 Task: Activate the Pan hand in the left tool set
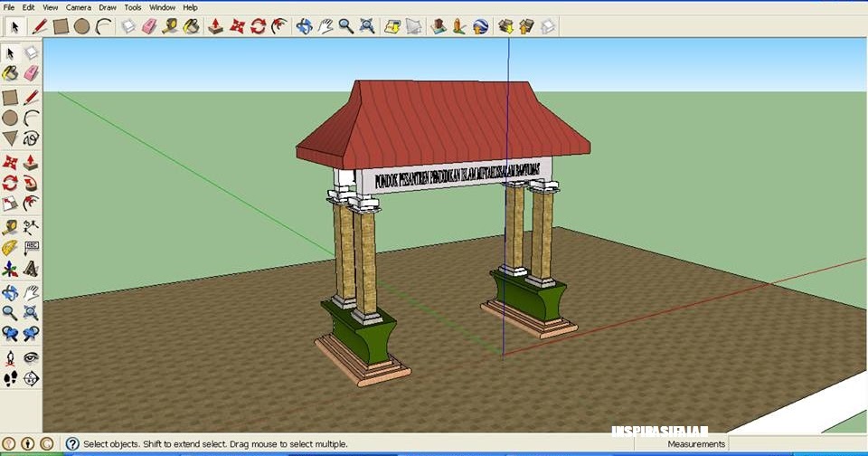31,292
